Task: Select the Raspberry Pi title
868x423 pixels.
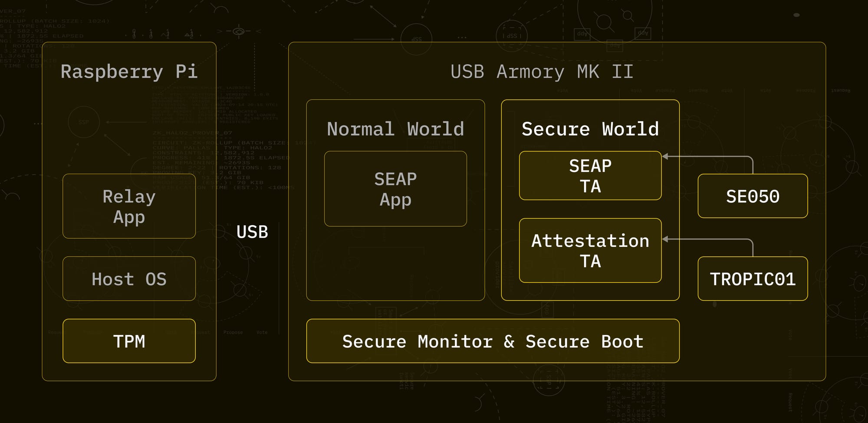Action: coord(129,72)
